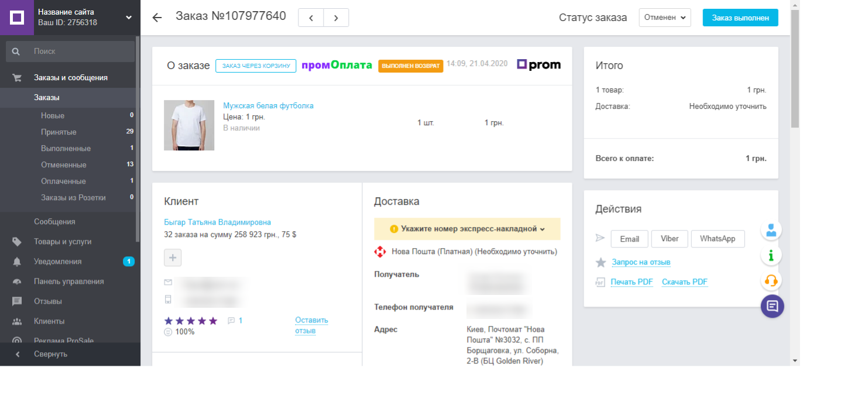
Task: Expand the site name account dropdown
Action: click(129, 18)
